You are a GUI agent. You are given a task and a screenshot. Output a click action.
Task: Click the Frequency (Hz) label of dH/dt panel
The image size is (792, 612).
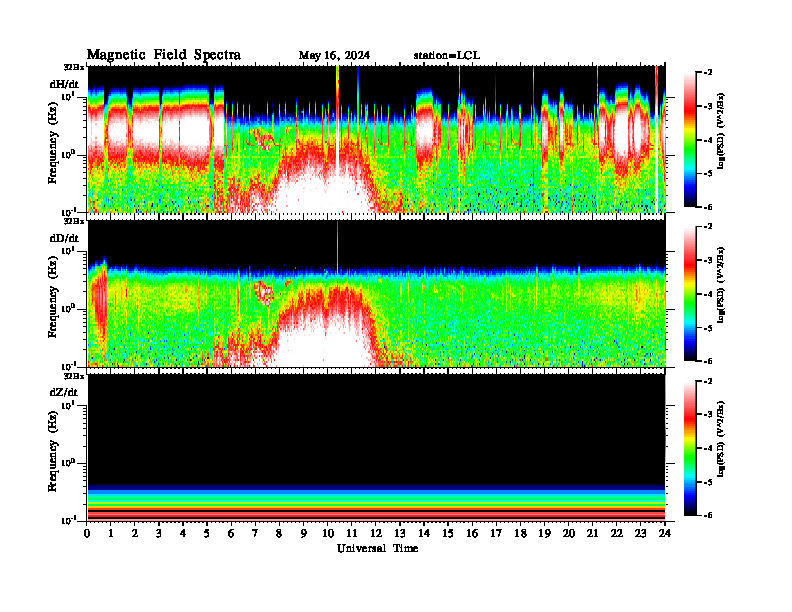[x=53, y=145]
